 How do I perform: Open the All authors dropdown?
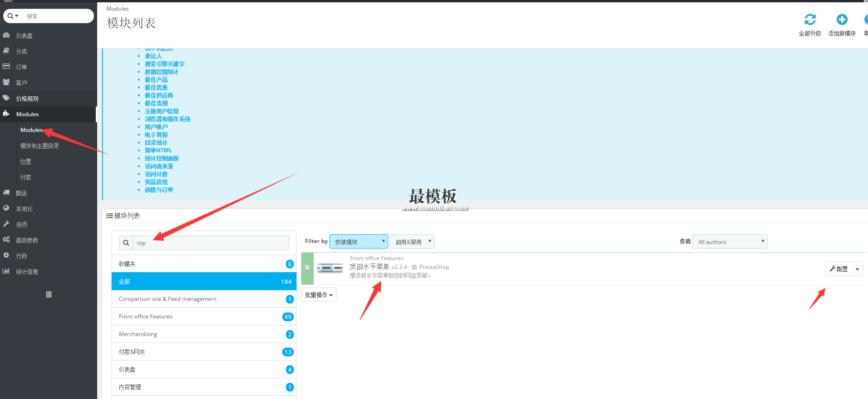pyautogui.click(x=729, y=242)
